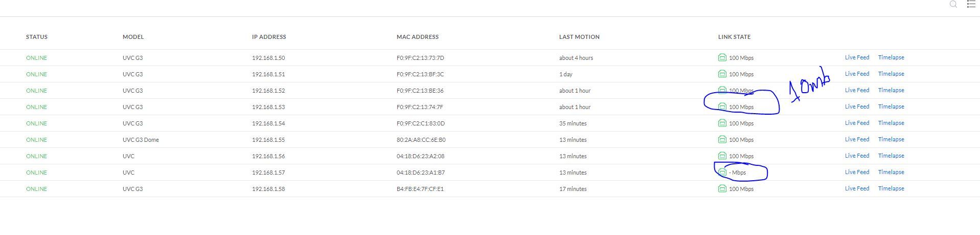The width and height of the screenshot is (980, 235).
Task: Click the LAST MOTION column header
Action: point(579,37)
